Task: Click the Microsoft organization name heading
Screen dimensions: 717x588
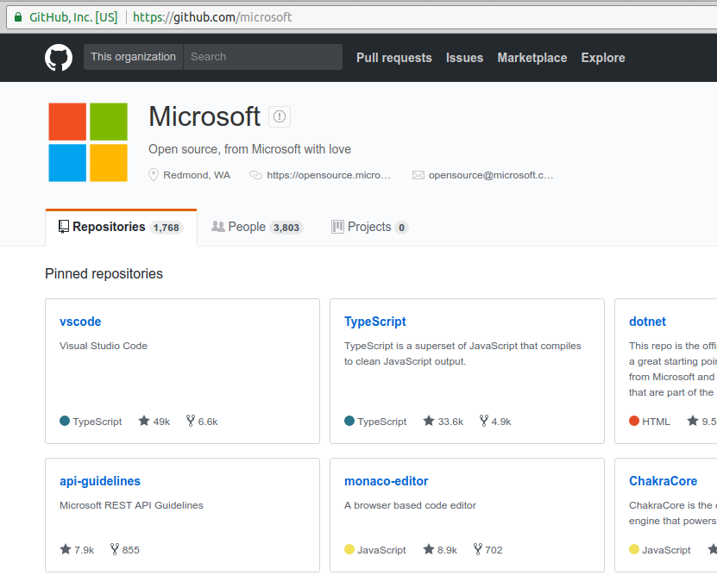Action: point(204,116)
